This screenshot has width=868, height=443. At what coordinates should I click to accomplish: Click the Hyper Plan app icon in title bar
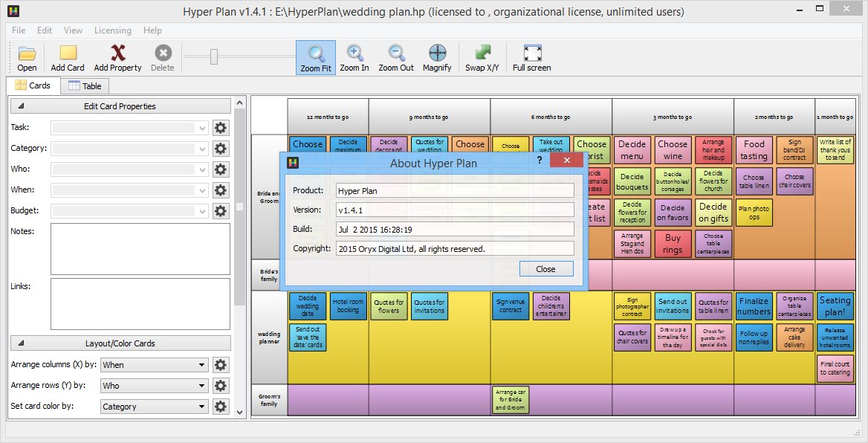tap(13, 10)
